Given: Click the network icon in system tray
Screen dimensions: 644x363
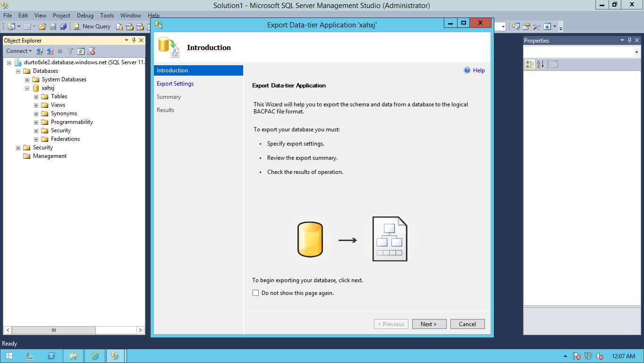Looking at the screenshot, I should [588, 356].
